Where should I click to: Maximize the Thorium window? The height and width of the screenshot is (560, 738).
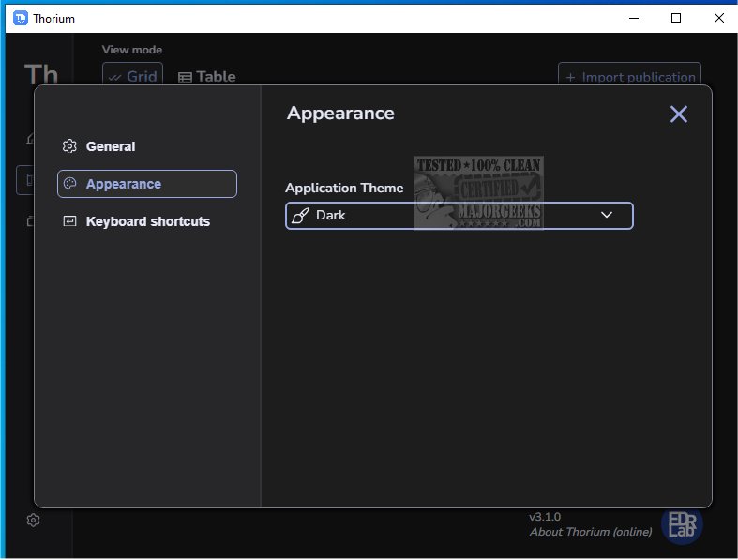676,19
